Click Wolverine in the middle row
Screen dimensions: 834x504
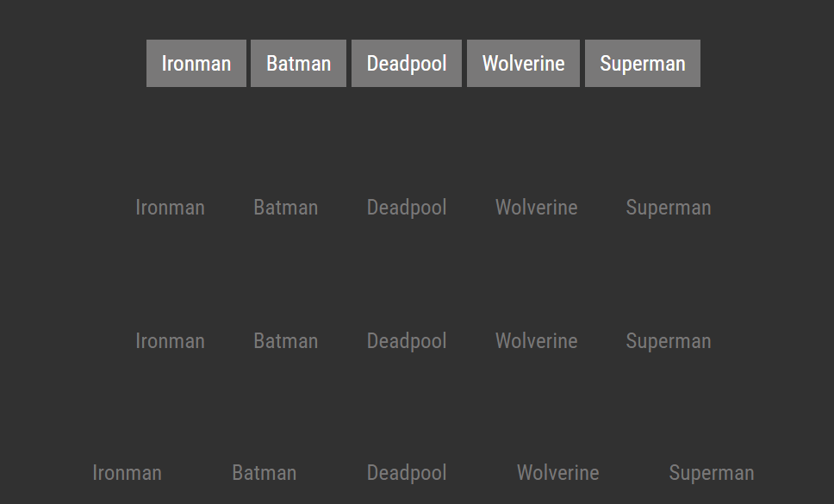[536, 340]
